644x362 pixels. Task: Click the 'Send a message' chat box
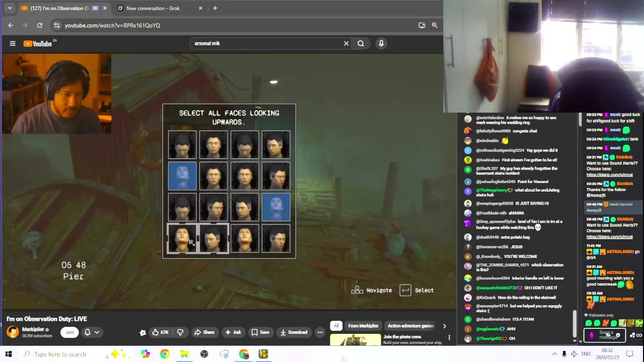605,335
